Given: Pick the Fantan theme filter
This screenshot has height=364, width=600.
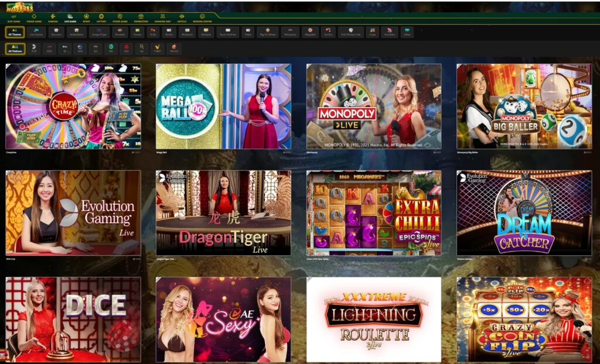Looking at the screenshot, I should point(138,33).
